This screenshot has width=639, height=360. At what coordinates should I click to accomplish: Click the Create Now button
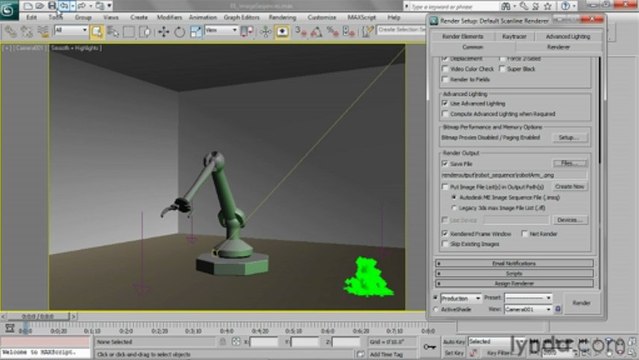coord(570,187)
